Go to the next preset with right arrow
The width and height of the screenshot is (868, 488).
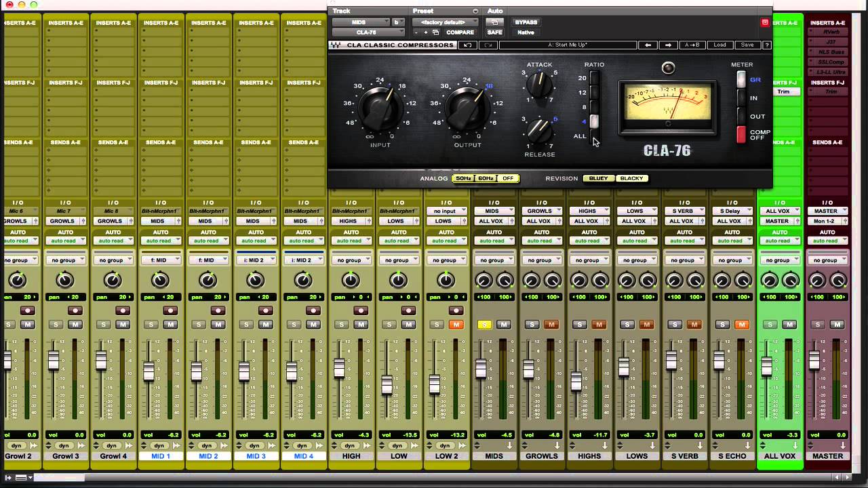coord(668,45)
